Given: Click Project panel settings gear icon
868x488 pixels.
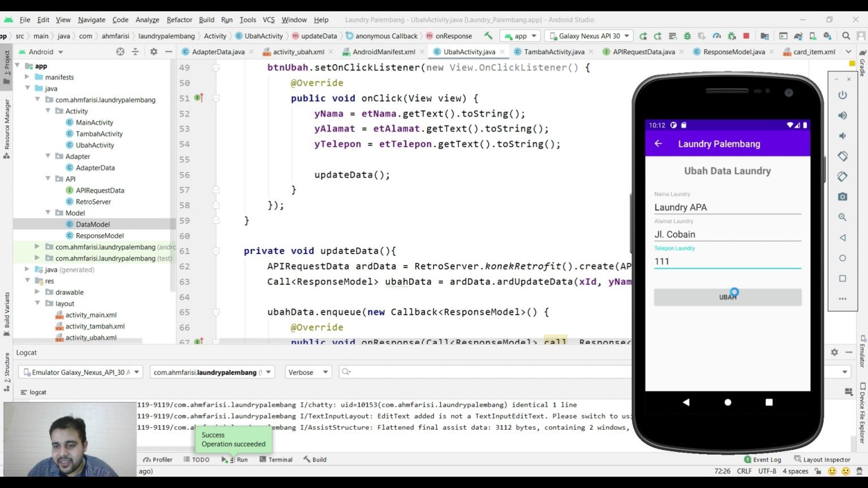Looking at the screenshot, I should click(x=154, y=51).
